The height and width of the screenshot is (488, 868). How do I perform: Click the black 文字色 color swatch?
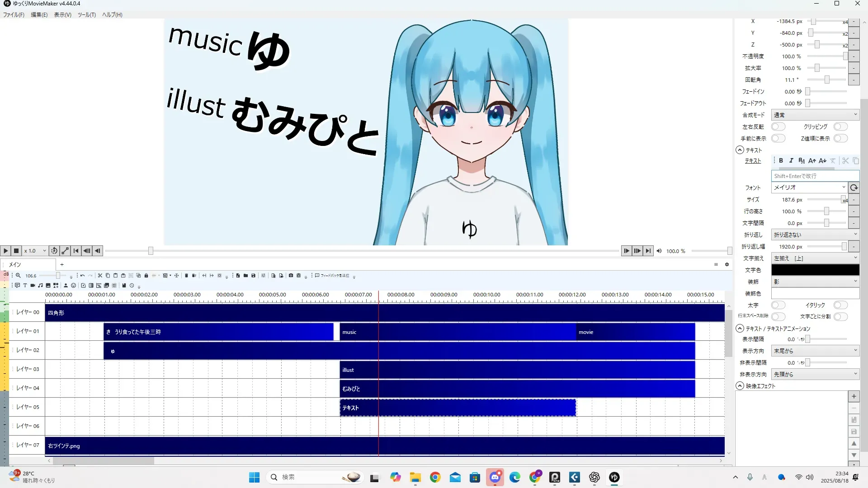815,270
